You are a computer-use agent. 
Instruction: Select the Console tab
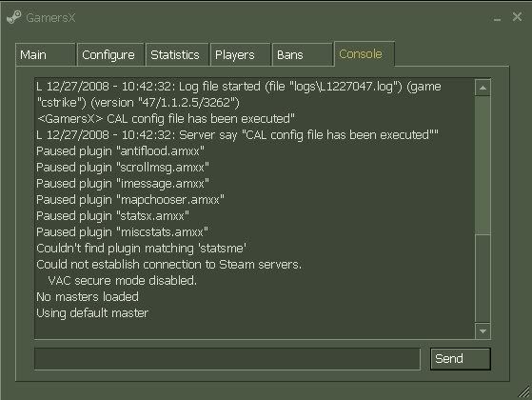tap(365, 54)
